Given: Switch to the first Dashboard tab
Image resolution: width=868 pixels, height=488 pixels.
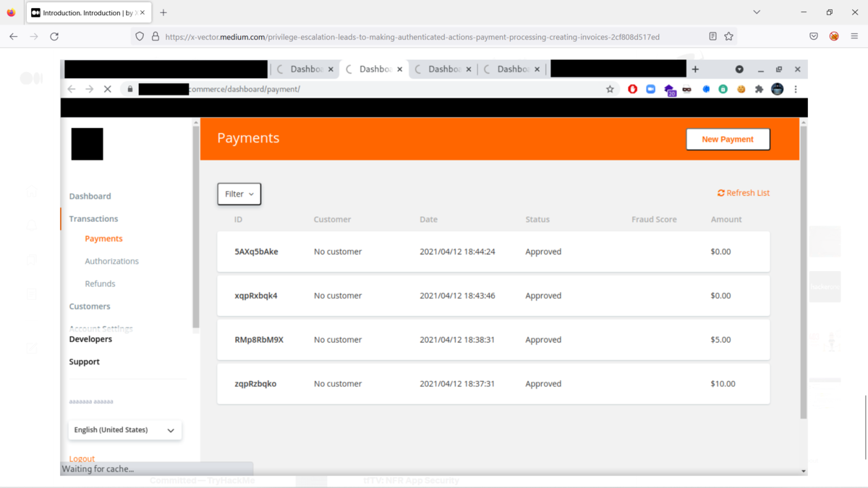Looking at the screenshot, I should 304,69.
